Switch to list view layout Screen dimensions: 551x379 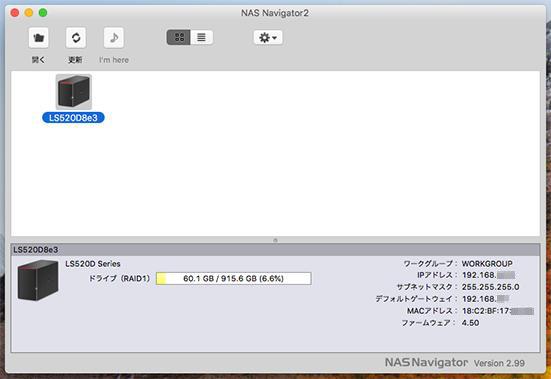pyautogui.click(x=201, y=37)
